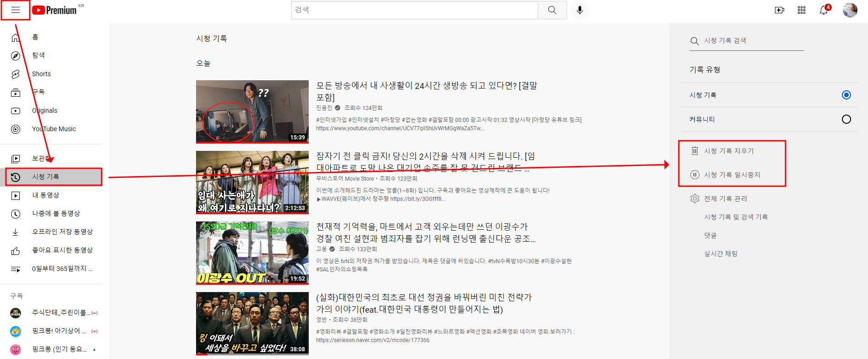Open the 진용진 channel link

(324, 108)
